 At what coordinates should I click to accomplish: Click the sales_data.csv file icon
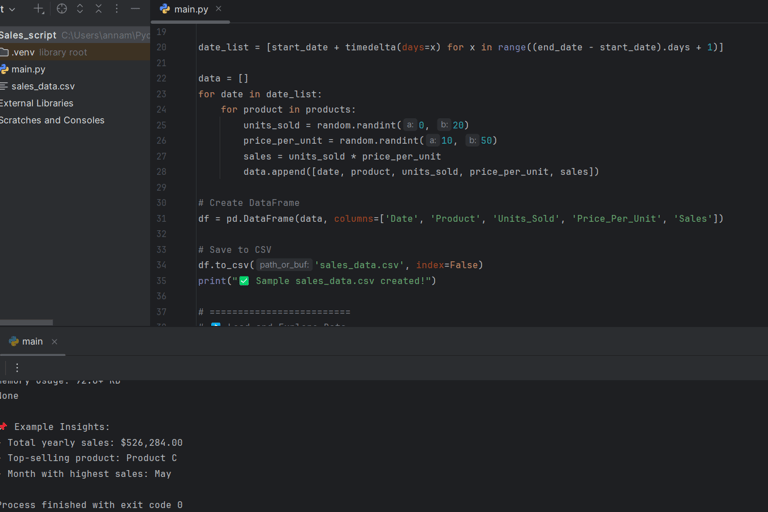point(4,86)
